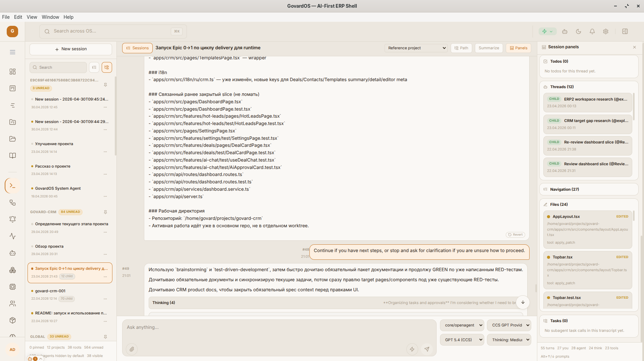Image resolution: width=644 pixels, height=361 pixels.
Task: Click the Revert button
Action: click(x=515, y=235)
